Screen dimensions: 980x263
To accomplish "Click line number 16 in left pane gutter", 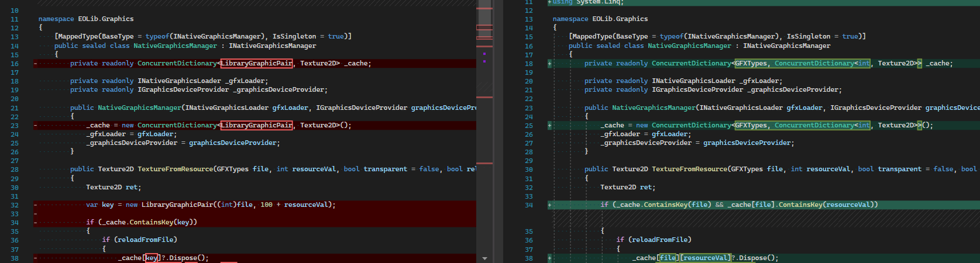I will [15, 64].
